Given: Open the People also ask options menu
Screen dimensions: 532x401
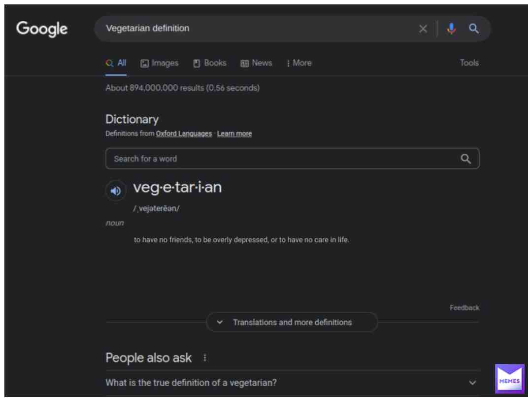Looking at the screenshot, I should pos(204,358).
